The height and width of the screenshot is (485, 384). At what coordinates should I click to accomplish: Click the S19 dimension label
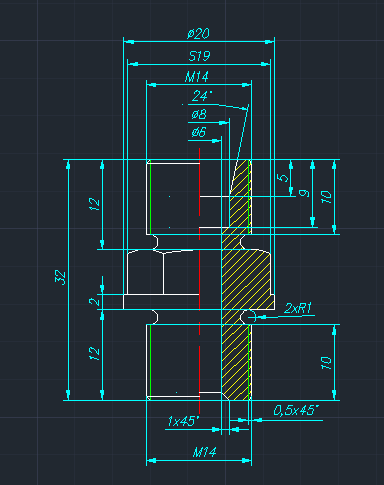click(199, 56)
